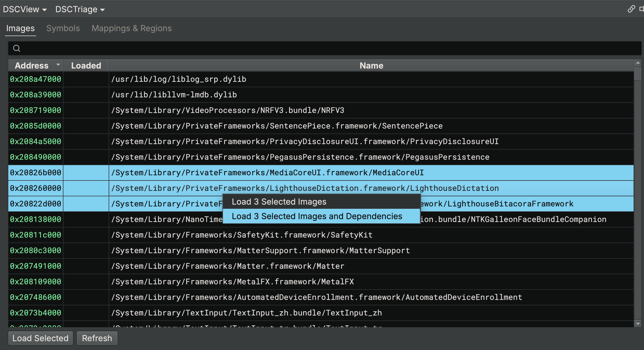
Task: Select the MediaCoreUI framework row
Action: 321,173
